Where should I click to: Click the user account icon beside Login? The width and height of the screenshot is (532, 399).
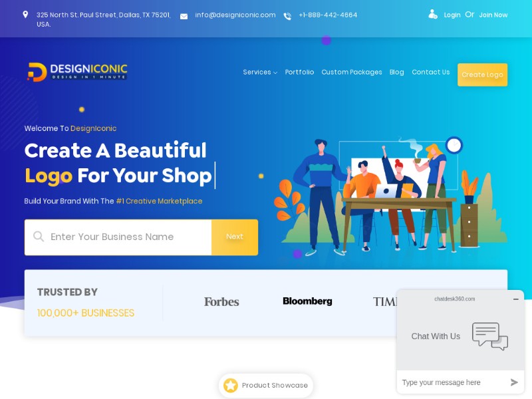433,14
